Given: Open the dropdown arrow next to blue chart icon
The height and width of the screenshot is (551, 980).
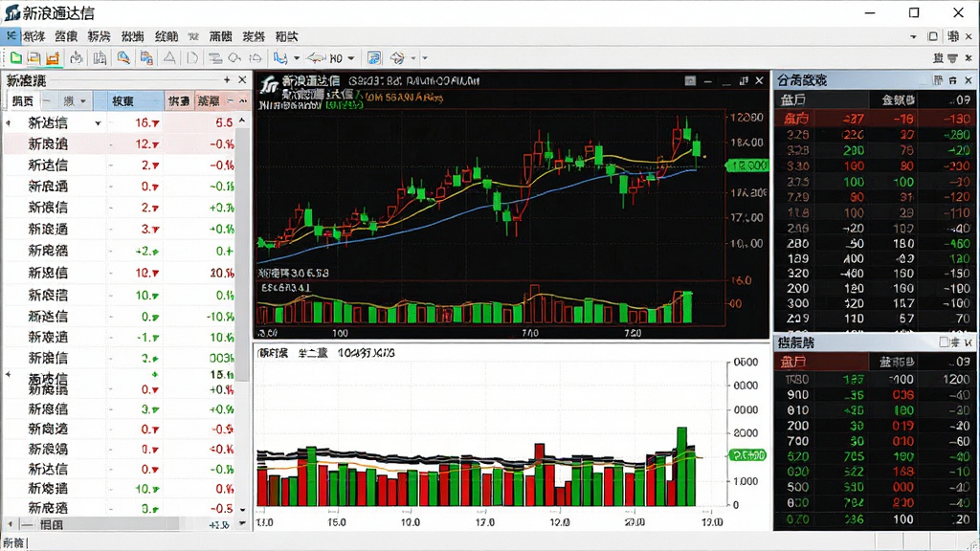Looking at the screenshot, I should point(297,58).
